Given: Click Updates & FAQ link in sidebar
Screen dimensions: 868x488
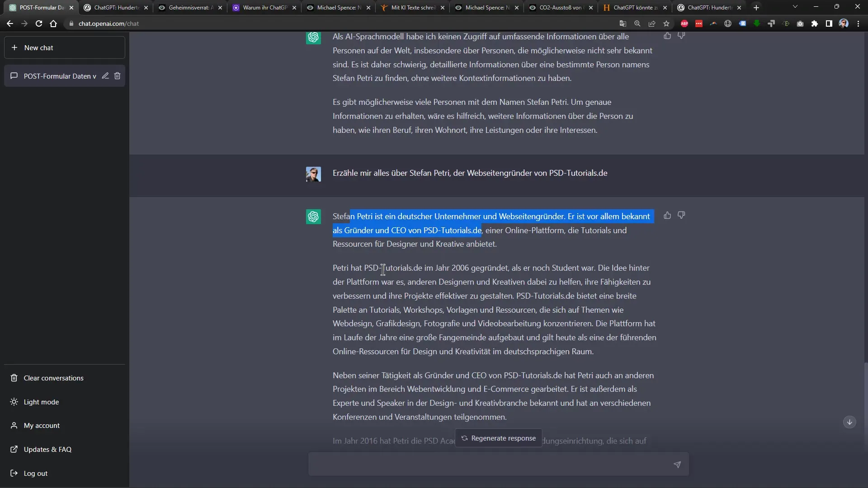Looking at the screenshot, I should tap(47, 449).
